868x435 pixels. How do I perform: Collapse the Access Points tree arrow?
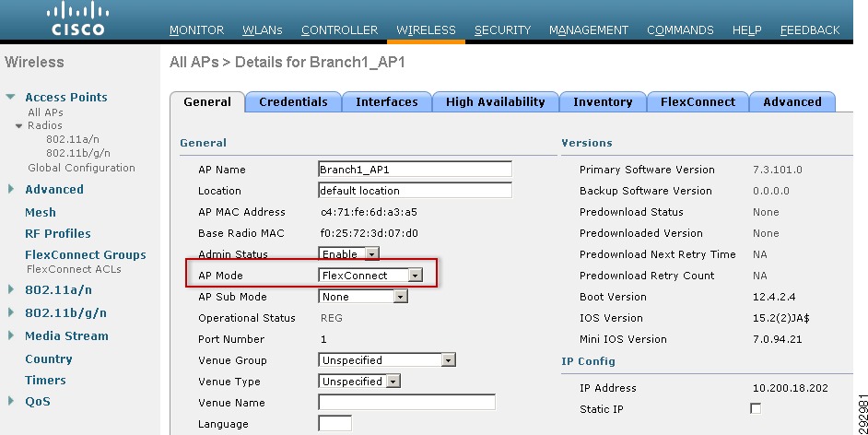point(10,97)
